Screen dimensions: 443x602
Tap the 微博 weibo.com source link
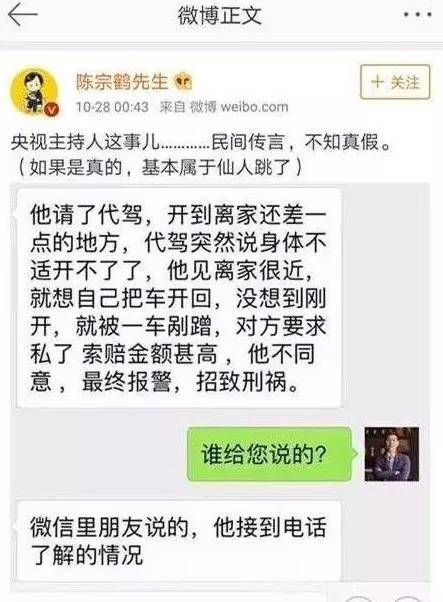239,107
